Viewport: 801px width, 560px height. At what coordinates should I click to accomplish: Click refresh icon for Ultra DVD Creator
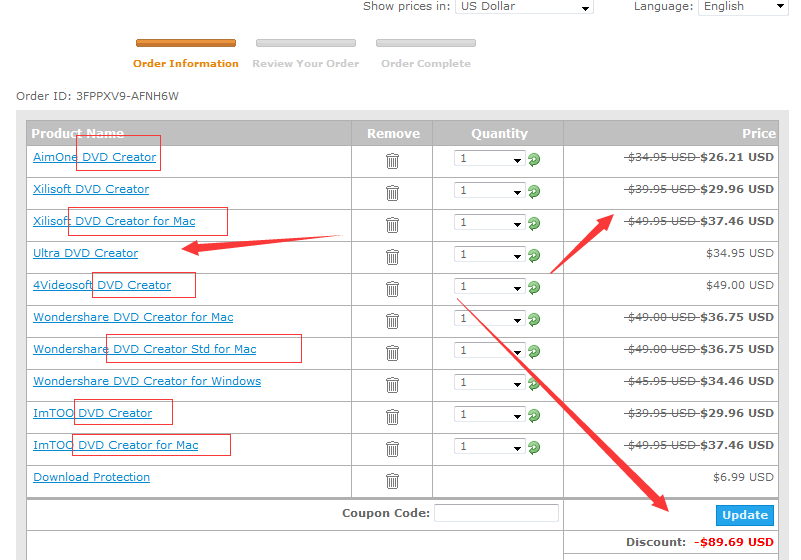coord(534,255)
